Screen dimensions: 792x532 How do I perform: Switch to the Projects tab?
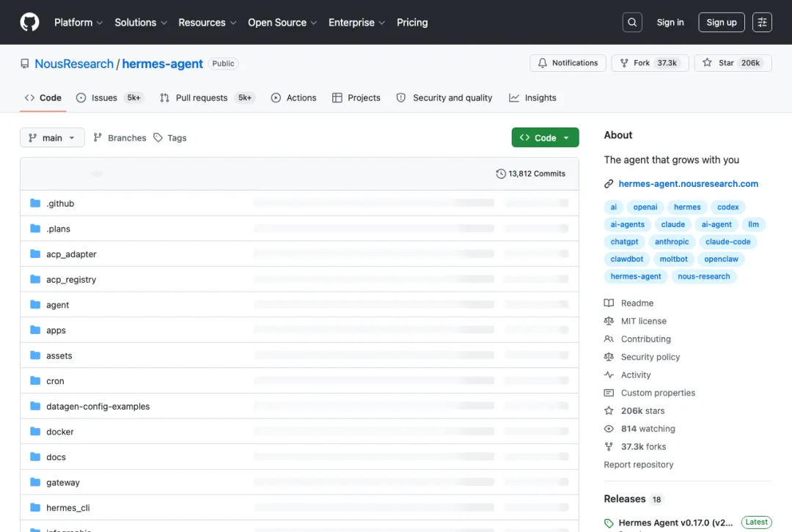coord(356,98)
